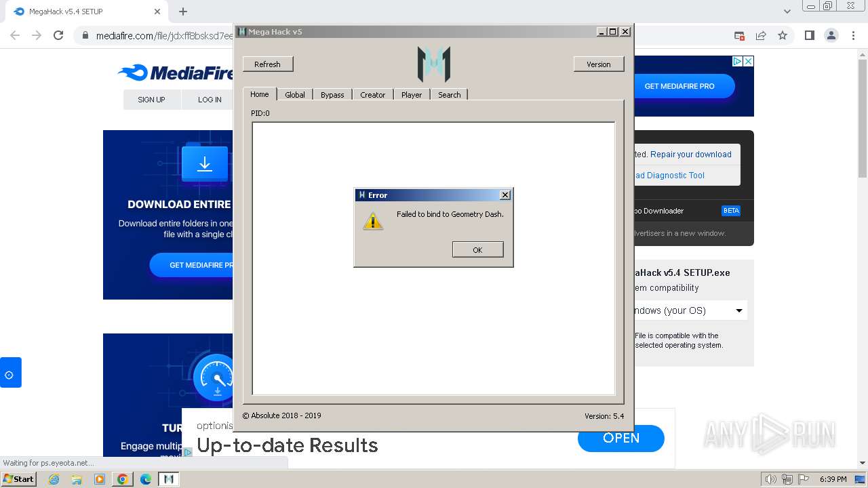
Task: Open the Windows Start menu
Action: click(18, 479)
